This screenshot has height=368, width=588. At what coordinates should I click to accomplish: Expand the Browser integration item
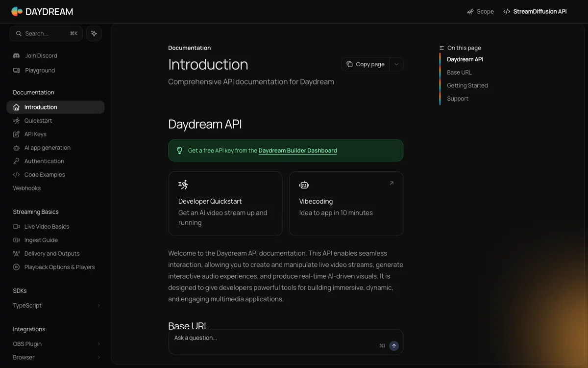[x=55, y=357]
